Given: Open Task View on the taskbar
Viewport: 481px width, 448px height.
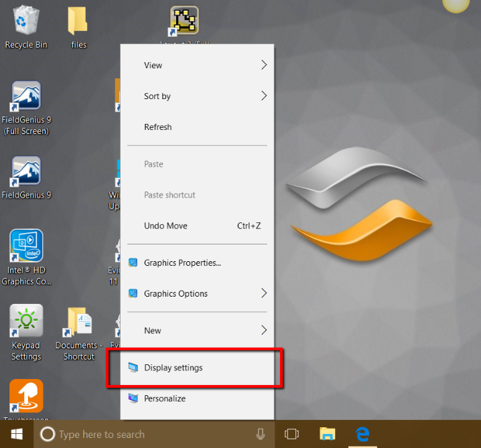Looking at the screenshot, I should pyautogui.click(x=291, y=434).
